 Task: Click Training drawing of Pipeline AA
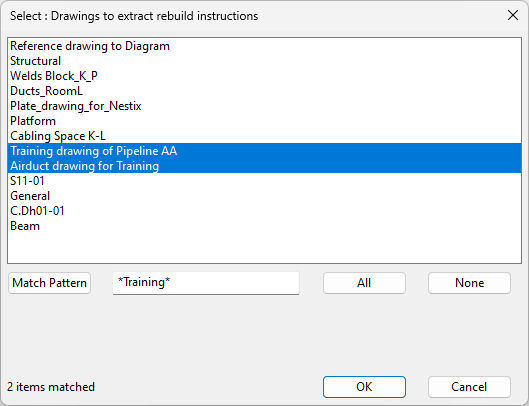coord(264,151)
